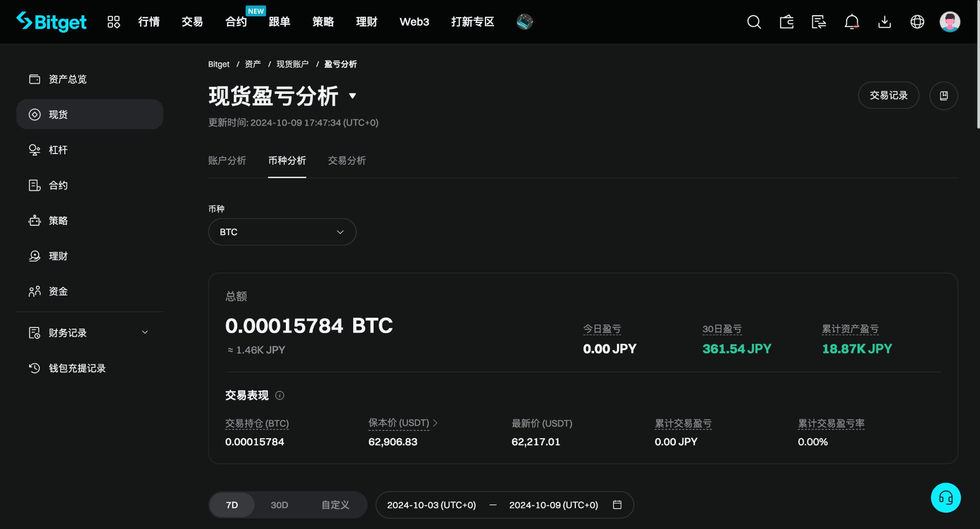Click the 钱包充提记录 history icon
Image resolution: width=980 pixels, height=529 pixels.
[35, 368]
